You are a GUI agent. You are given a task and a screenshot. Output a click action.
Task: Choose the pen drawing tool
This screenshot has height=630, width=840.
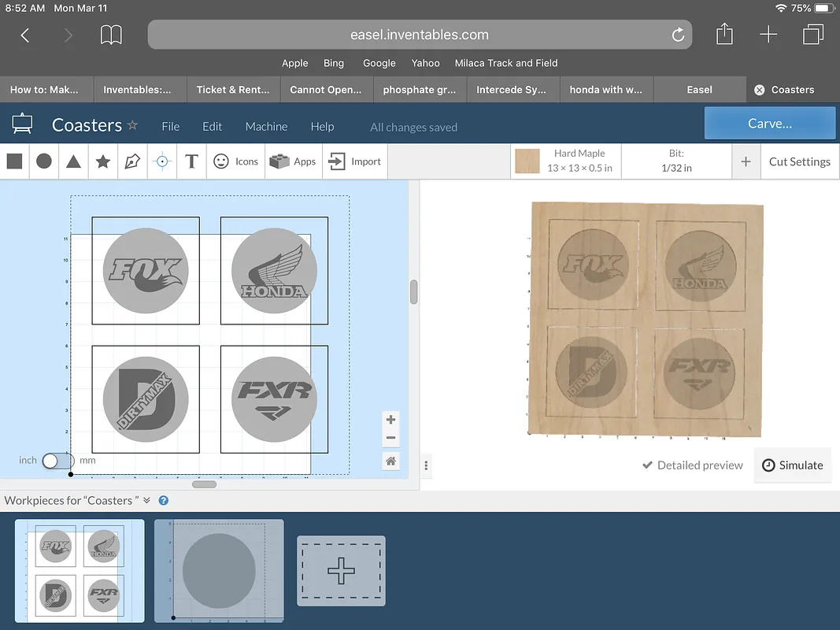pos(132,161)
